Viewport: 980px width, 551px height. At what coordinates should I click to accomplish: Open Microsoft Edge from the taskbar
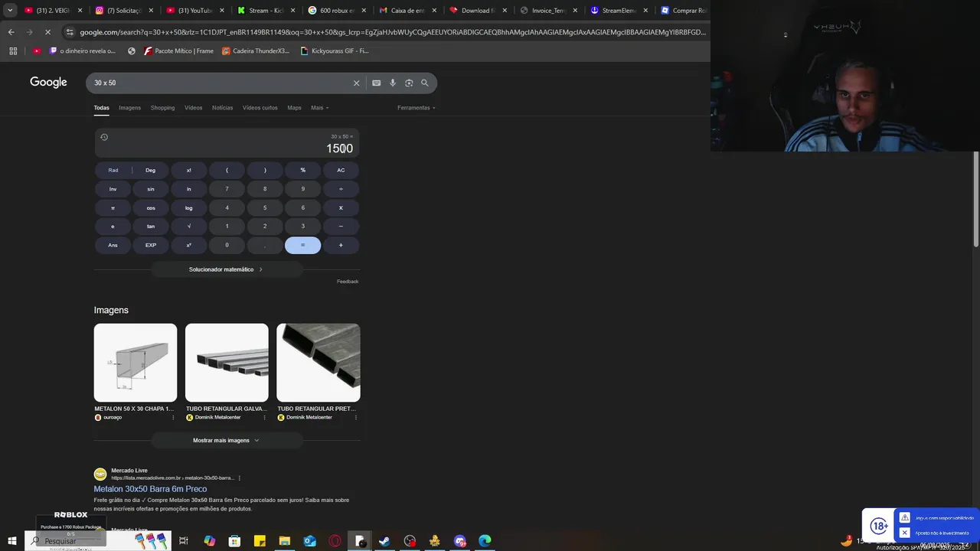pyautogui.click(x=485, y=541)
